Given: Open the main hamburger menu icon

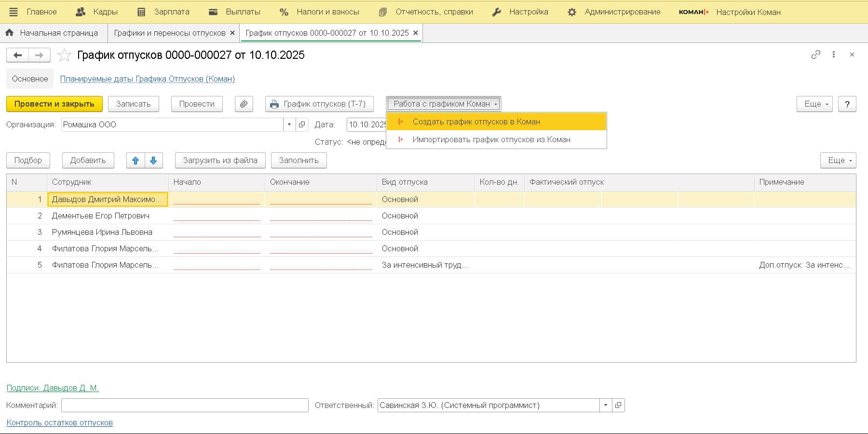Looking at the screenshot, I should point(13,12).
